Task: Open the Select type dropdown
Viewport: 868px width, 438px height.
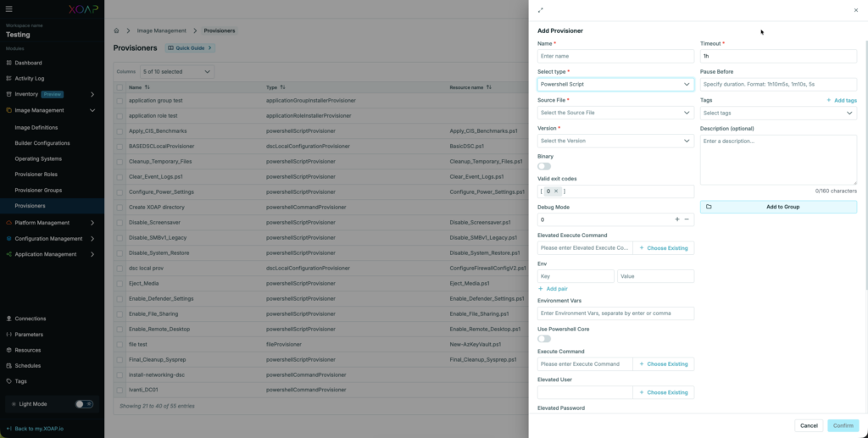Action: [x=615, y=85]
